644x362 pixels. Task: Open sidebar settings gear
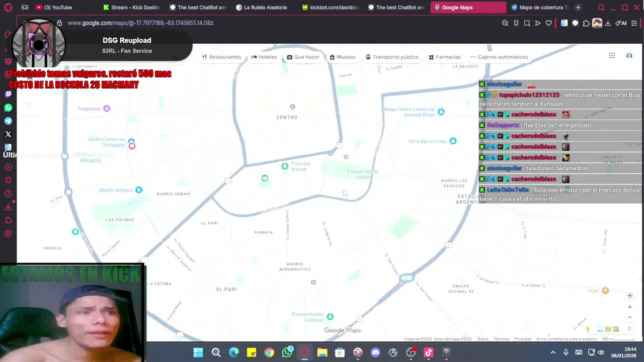tap(8, 233)
